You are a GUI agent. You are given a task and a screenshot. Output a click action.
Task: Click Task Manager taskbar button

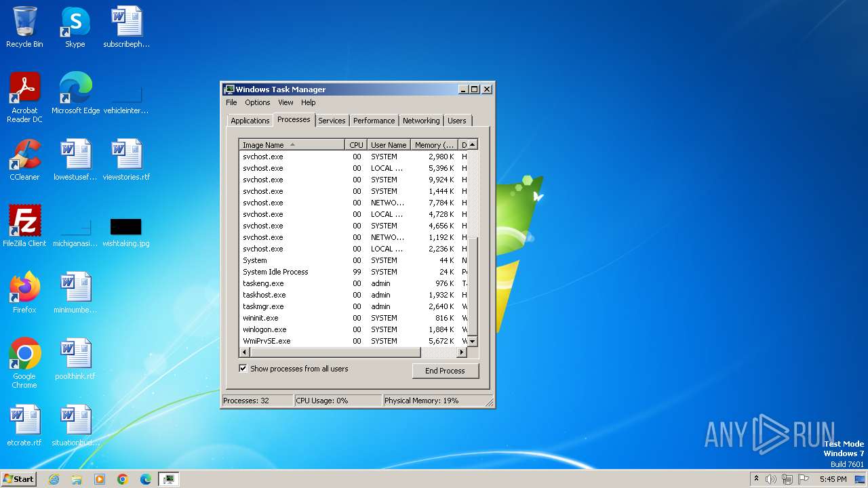pyautogui.click(x=168, y=479)
